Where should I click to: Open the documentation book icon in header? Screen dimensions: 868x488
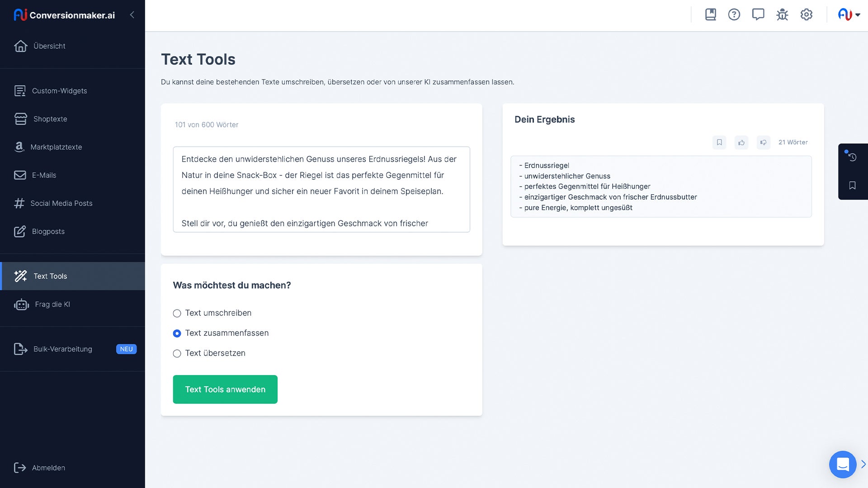pos(710,15)
